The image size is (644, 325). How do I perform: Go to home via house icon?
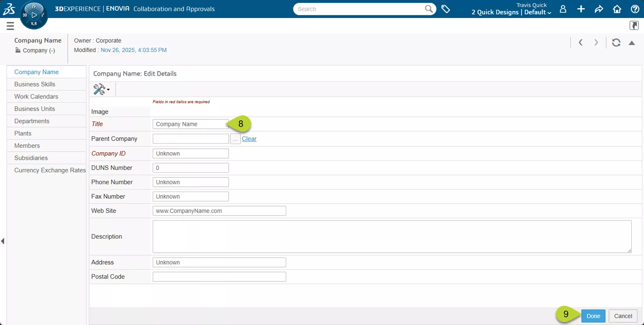tap(617, 9)
